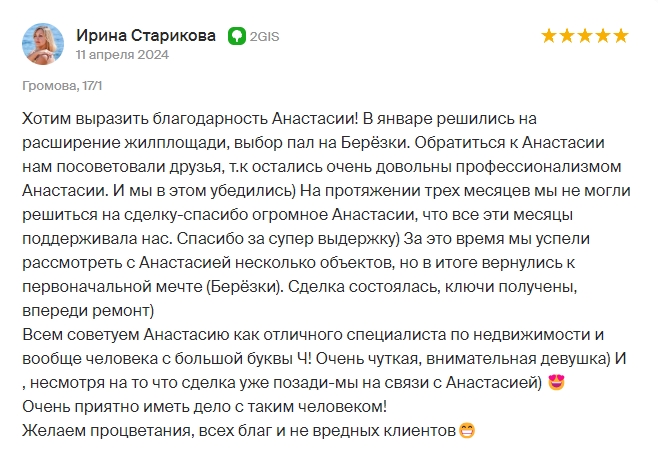Screen dimensions: 658x455
Task: Click the review date 11 апреля 2024
Action: 122,55
